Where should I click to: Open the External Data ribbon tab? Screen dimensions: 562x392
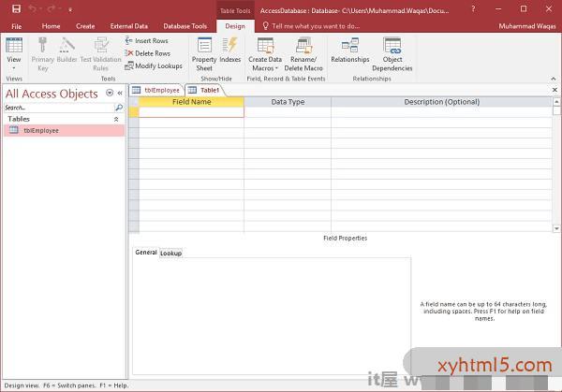pos(129,26)
